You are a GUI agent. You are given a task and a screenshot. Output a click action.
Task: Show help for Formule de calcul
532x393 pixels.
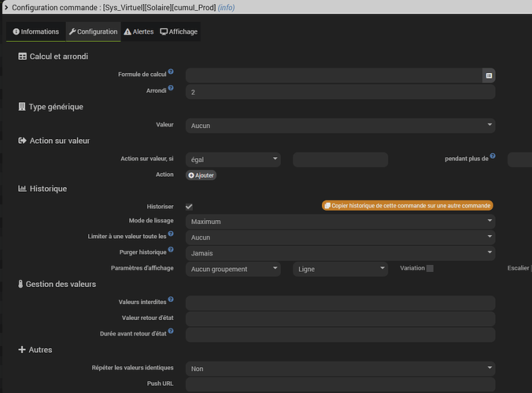pos(171,72)
